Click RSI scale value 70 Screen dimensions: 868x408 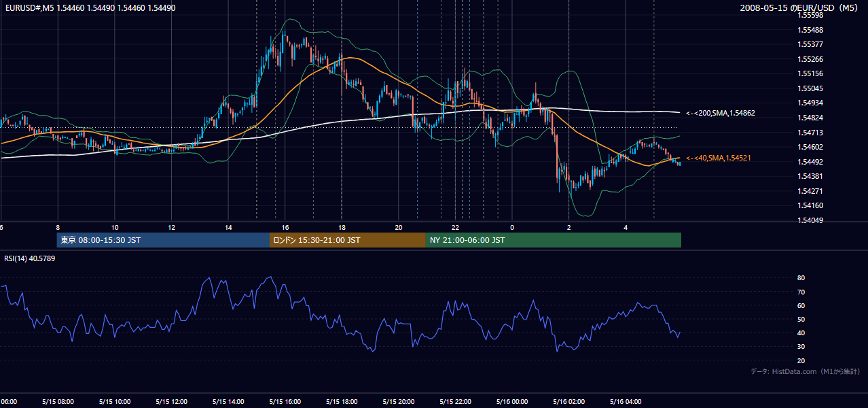801,292
